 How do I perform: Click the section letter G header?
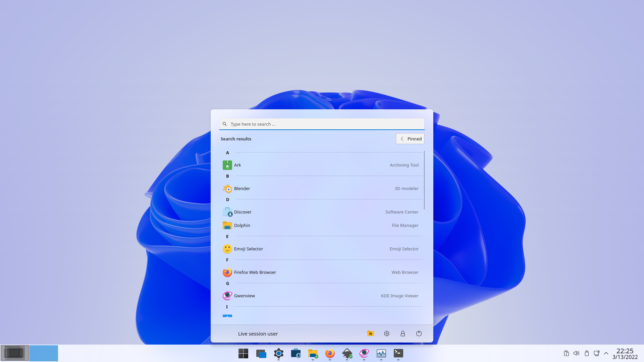point(227,284)
